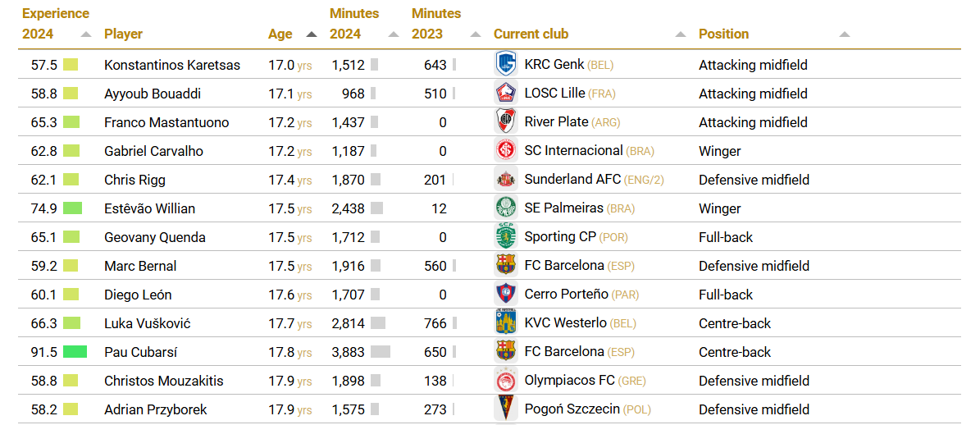Screen dimensions: 980x425
Task: Click the LOSC Lille club crest
Action: pyautogui.click(x=506, y=93)
